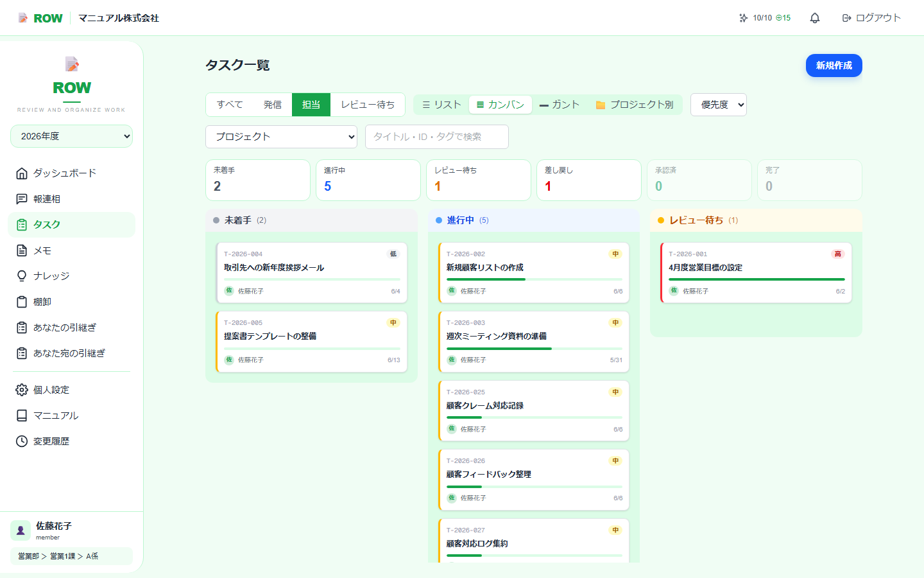Click the ログアウト link text
The image size is (924, 578).
(x=878, y=18)
